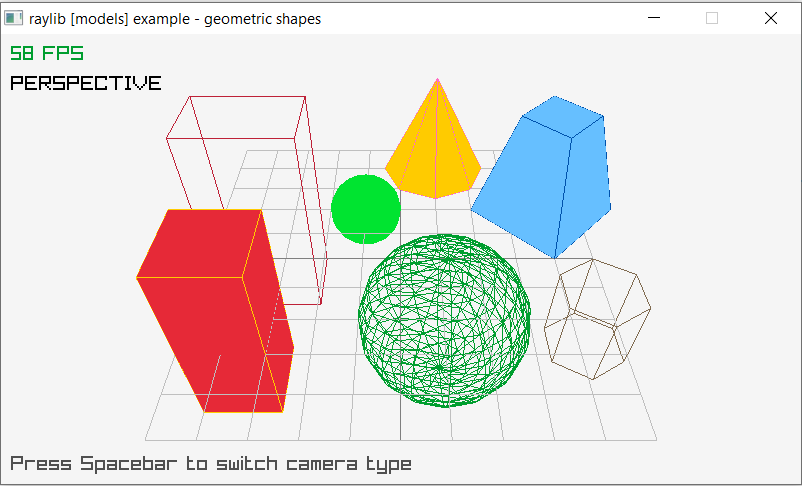Click the greyed-out maximize button

pyautogui.click(x=712, y=18)
